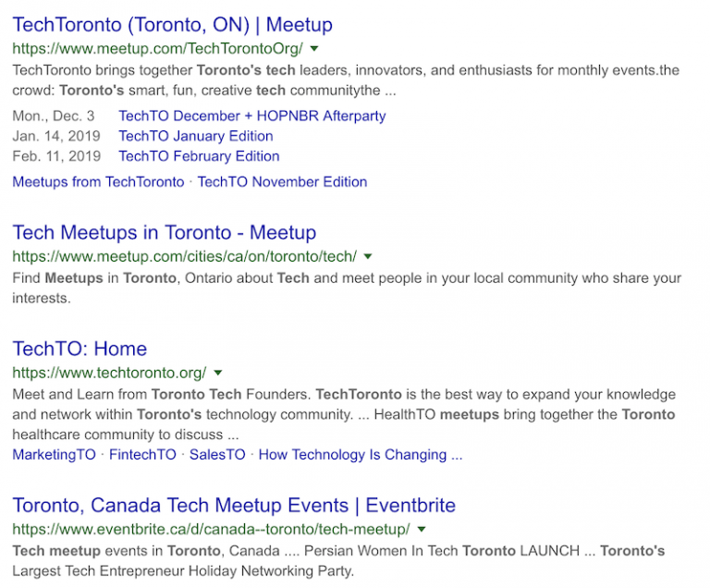The height and width of the screenshot is (588, 710).
Task: Click the green techtoronto.org URL text
Action: tap(109, 373)
